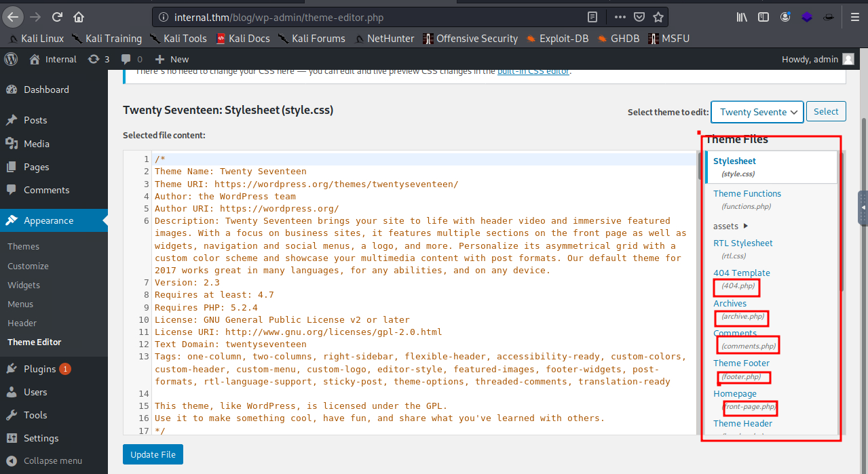Follow the built-in CSS editor link
This screenshot has height=474, width=868.
coord(533,71)
